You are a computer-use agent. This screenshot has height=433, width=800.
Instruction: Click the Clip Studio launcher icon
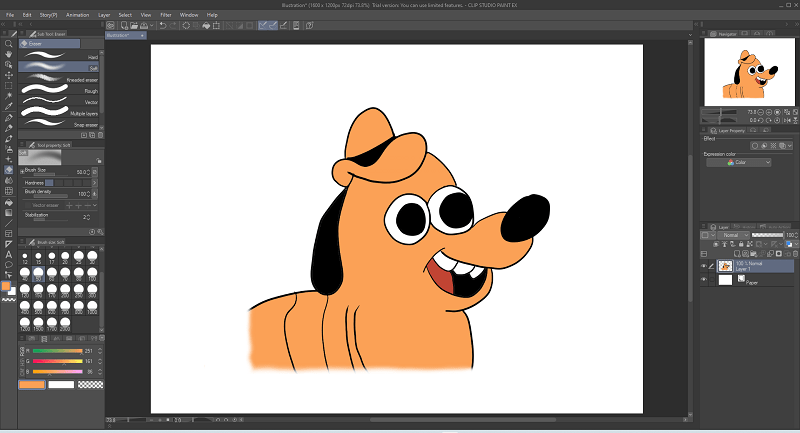[x=110, y=26]
